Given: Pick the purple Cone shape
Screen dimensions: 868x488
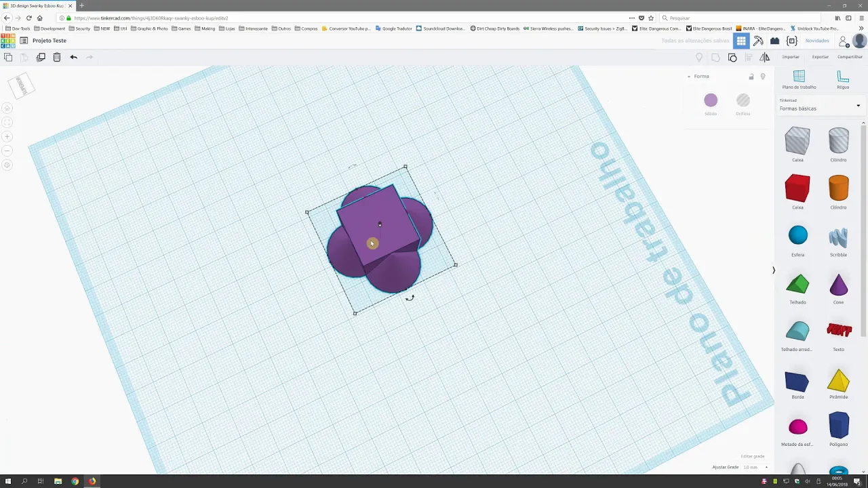Looking at the screenshot, I should (x=838, y=286).
